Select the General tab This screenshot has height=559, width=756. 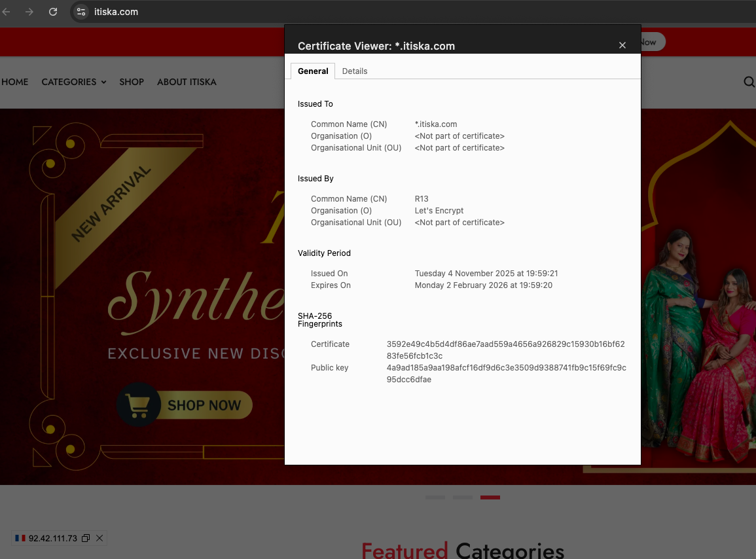pos(313,71)
